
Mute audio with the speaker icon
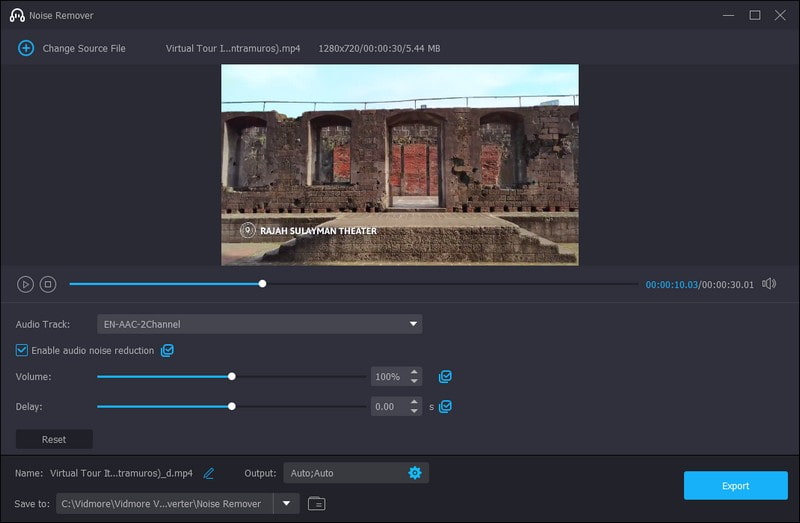coord(768,284)
